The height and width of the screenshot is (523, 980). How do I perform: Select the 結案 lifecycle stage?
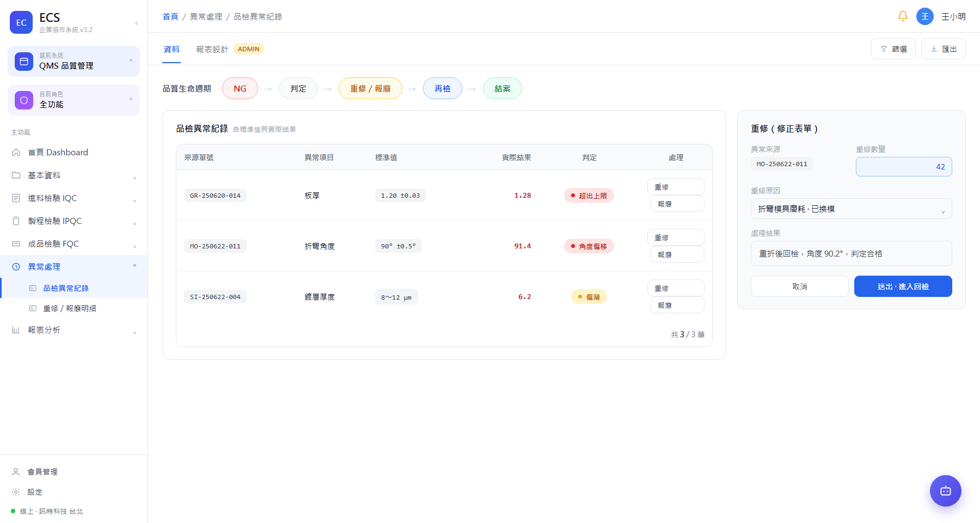tap(503, 88)
